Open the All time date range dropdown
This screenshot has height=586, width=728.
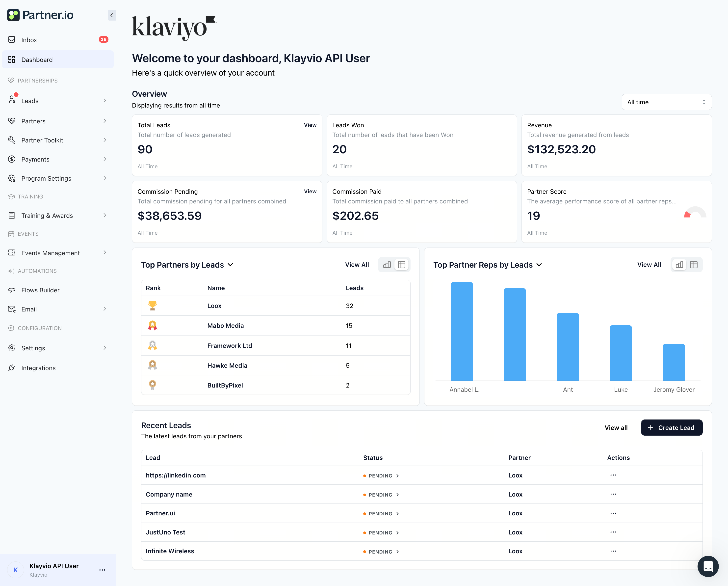pos(666,102)
